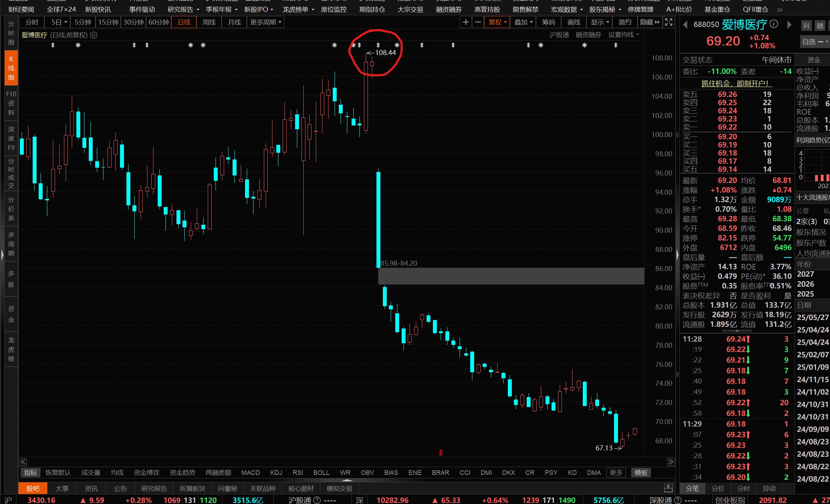
Task: Switch to 月线 monthly chart
Action: 234,22
